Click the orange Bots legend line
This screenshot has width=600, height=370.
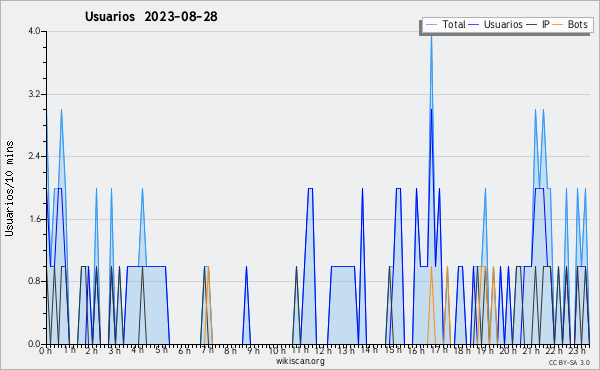coord(558,25)
